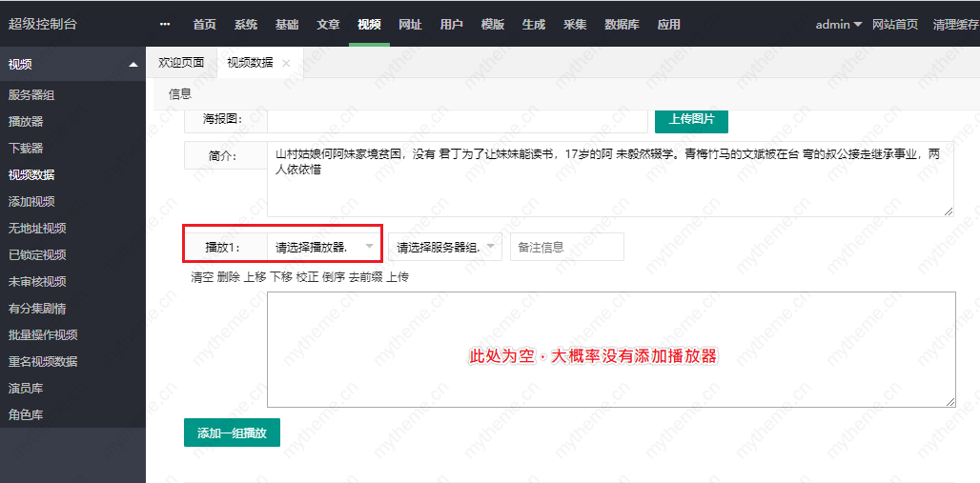
Task: Click the 清空 action link
Action: (x=202, y=277)
